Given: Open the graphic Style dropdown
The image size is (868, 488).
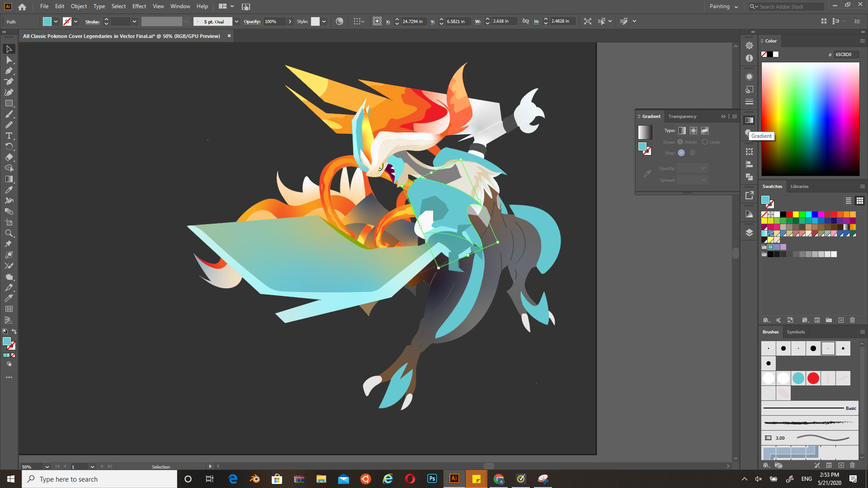Looking at the screenshot, I should tap(324, 21).
